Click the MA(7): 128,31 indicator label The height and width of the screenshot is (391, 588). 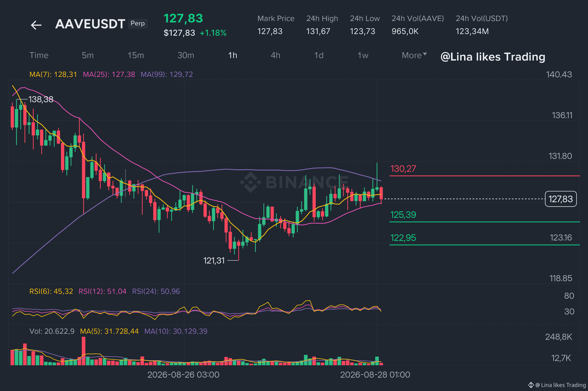click(53, 74)
